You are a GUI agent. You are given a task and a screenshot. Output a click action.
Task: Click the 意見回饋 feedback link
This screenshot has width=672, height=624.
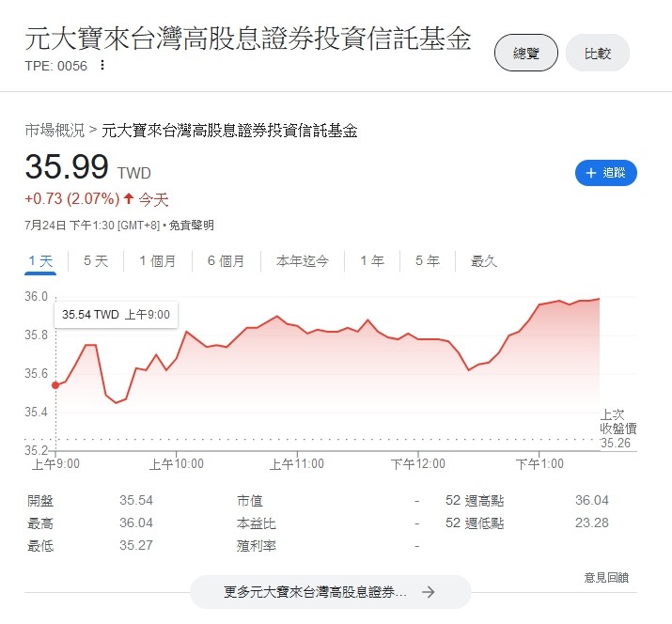[606, 577]
